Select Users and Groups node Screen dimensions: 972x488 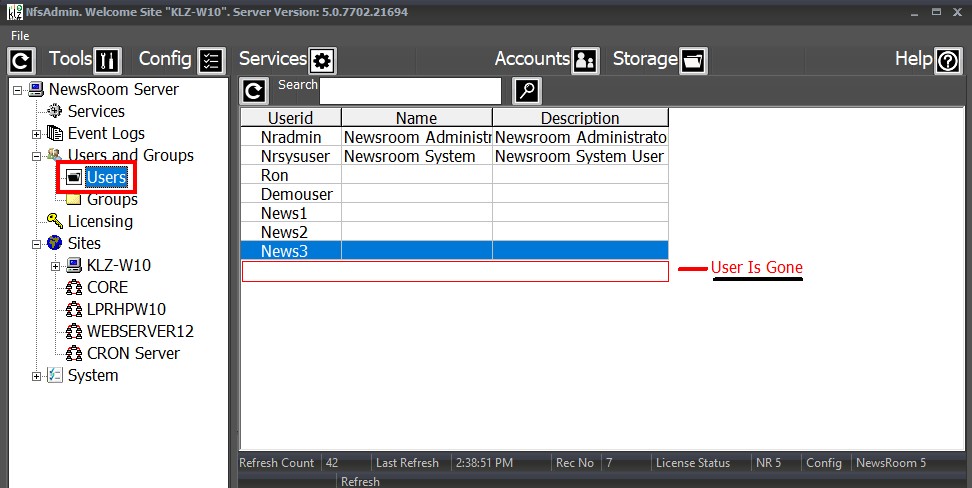[x=131, y=156]
